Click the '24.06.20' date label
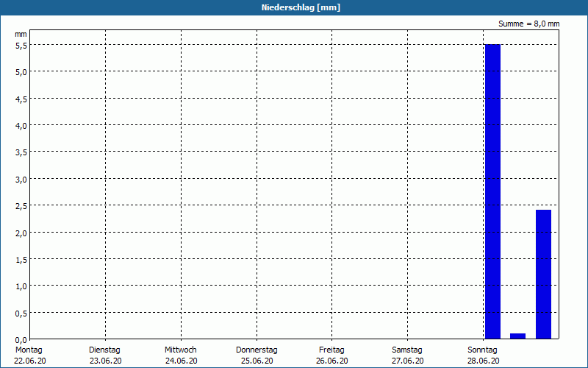The width and height of the screenshot is (588, 368). (x=181, y=361)
